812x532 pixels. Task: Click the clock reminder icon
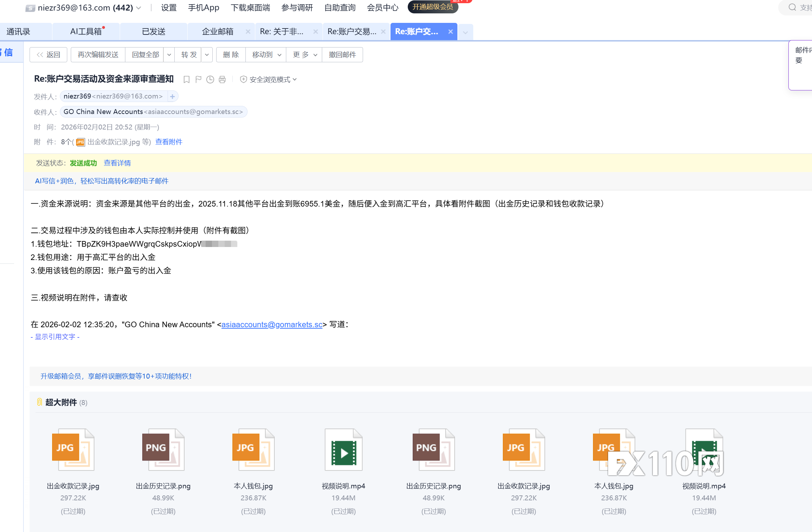(210, 80)
